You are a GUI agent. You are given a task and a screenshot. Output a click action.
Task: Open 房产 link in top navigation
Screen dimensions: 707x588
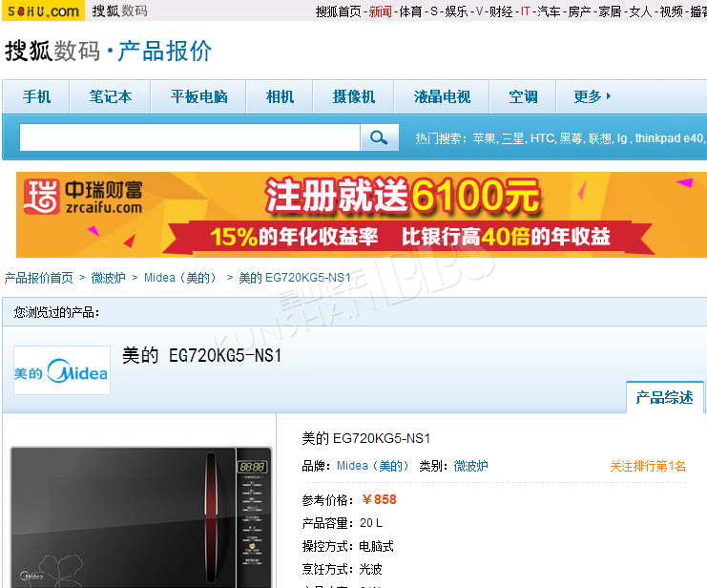tap(579, 11)
